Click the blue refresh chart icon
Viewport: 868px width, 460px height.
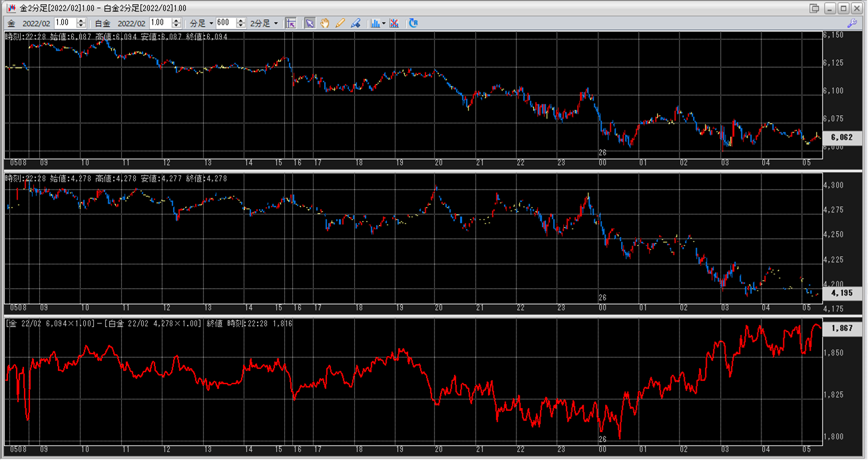[x=413, y=23]
